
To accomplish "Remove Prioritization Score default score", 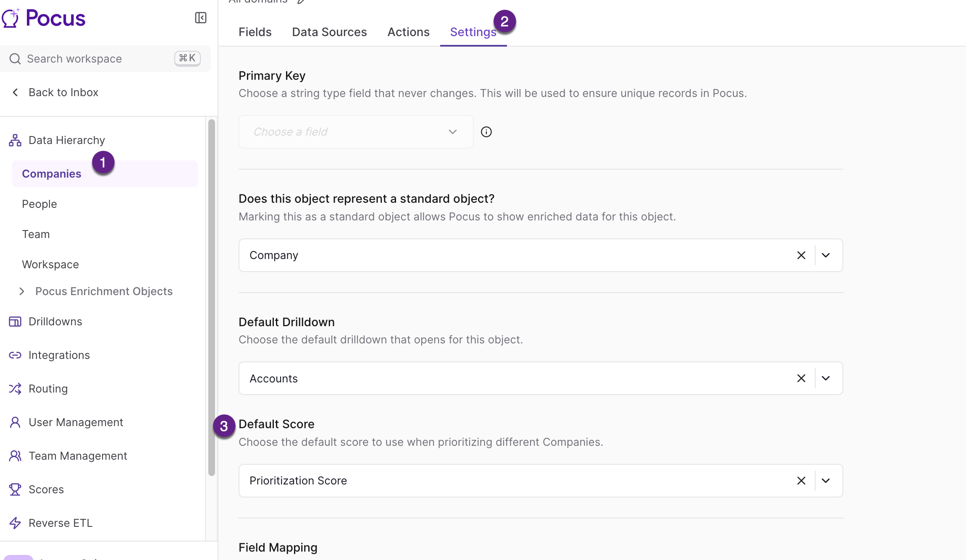I will coord(801,481).
